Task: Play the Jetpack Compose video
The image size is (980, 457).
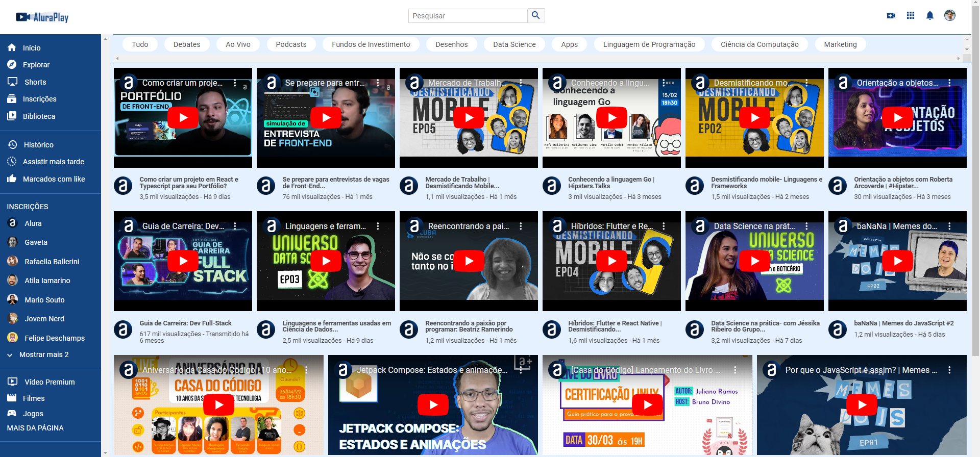Action: (x=433, y=405)
